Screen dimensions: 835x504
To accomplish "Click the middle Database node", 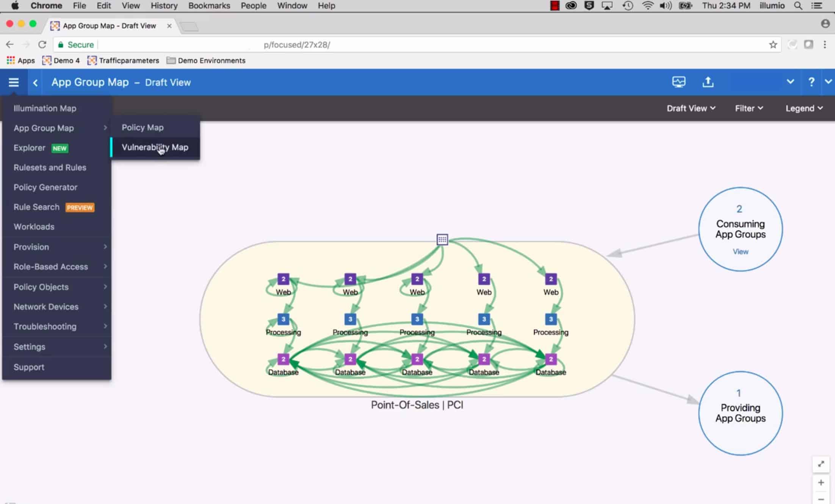I will (417, 359).
